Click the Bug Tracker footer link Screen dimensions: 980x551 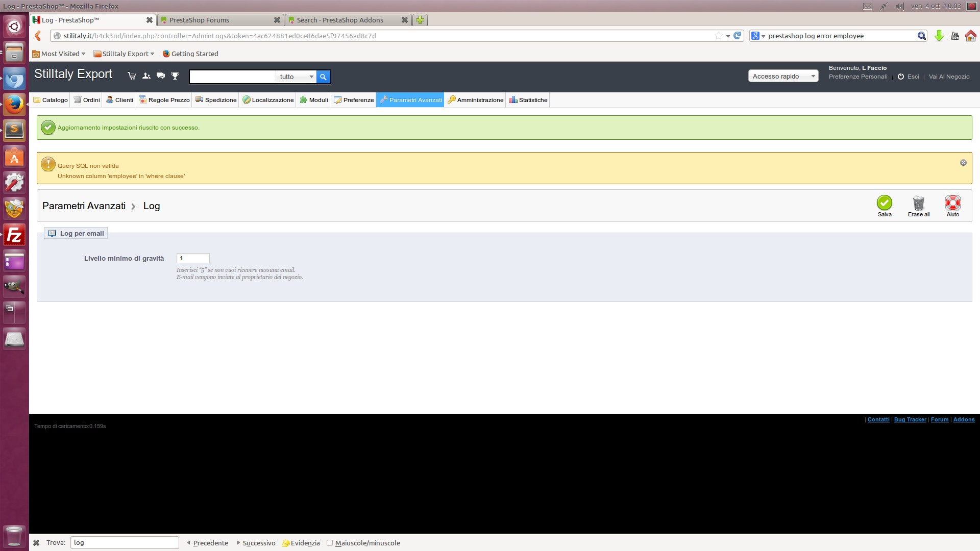(910, 419)
